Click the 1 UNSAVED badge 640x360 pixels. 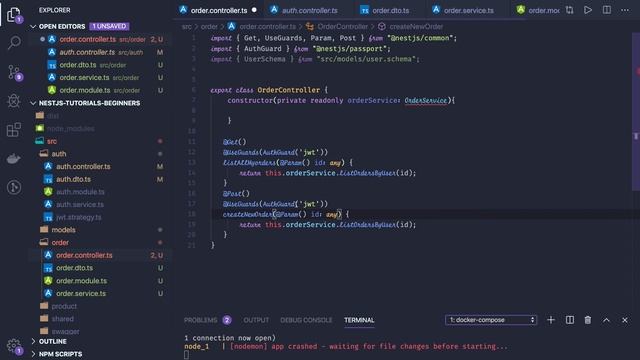point(109,26)
